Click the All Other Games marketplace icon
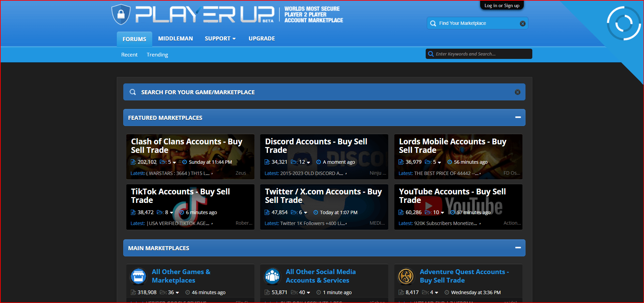644x303 pixels. click(138, 276)
